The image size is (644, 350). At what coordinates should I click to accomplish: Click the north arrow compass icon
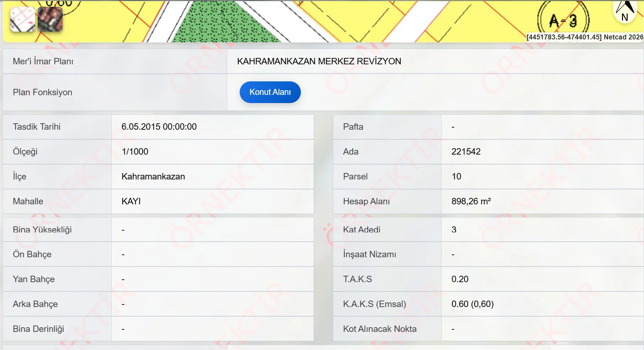[625, 11]
